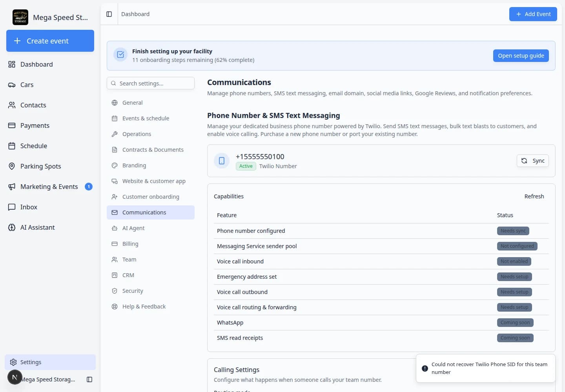This screenshot has height=392, width=565.
Task: Click the Inbox chat icon
Action: pos(12,207)
